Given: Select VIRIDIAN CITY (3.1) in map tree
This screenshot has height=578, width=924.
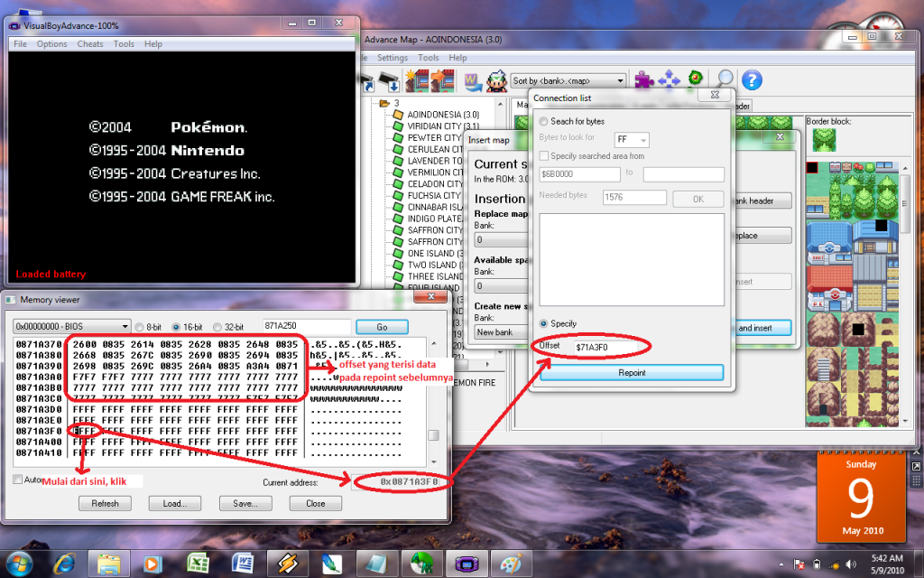Looking at the screenshot, I should (442, 126).
